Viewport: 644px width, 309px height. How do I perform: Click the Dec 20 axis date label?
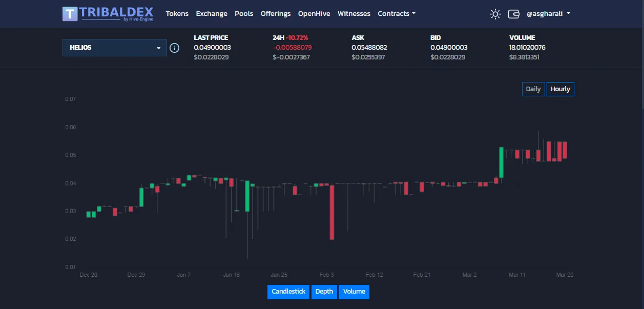(89, 275)
